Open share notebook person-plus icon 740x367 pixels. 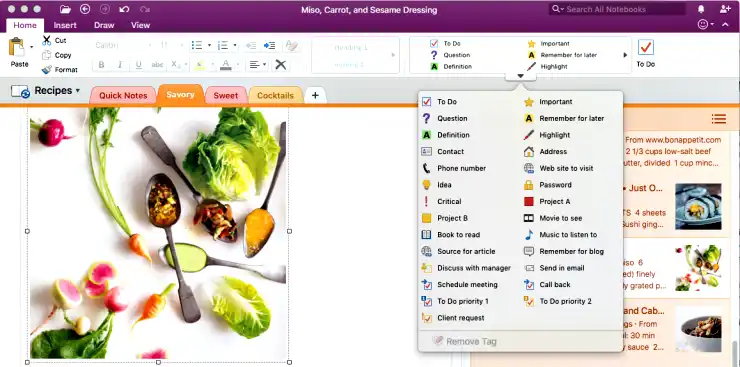pyautogui.click(x=725, y=9)
